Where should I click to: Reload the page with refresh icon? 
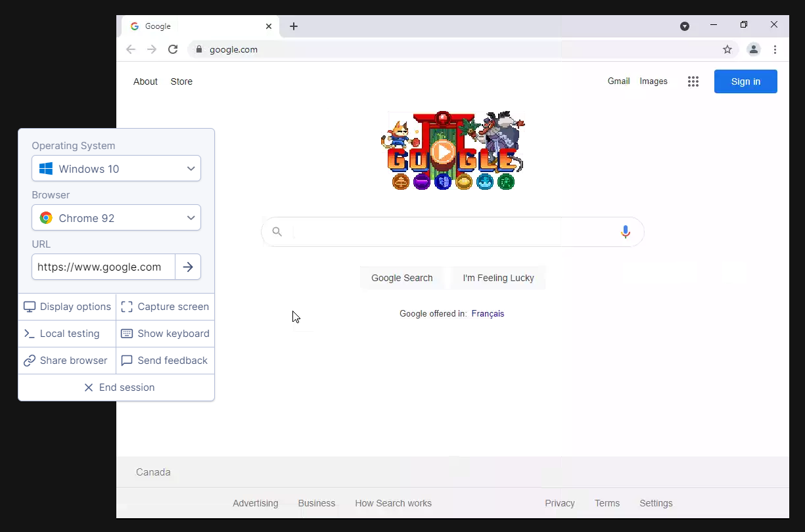[173, 49]
